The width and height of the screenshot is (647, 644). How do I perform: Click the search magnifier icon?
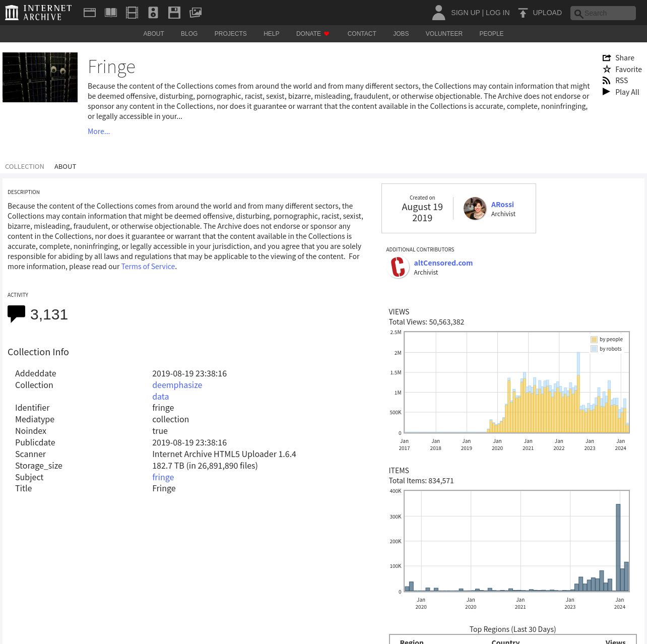coord(578,14)
